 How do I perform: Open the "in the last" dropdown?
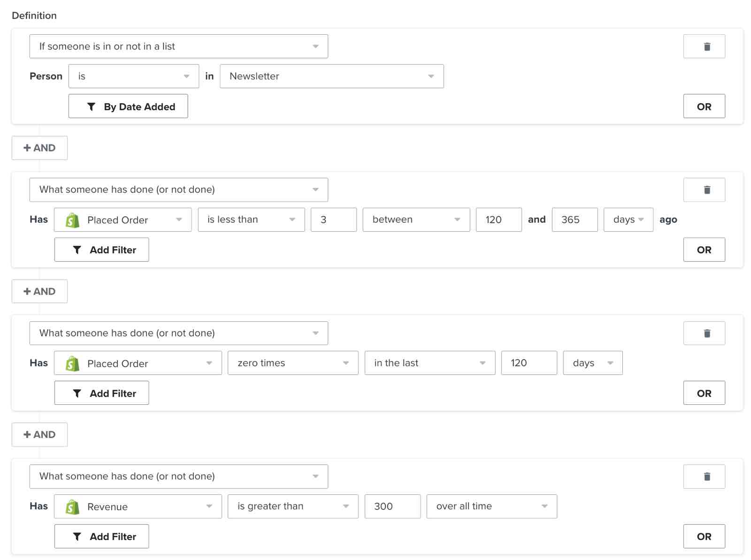click(x=429, y=363)
